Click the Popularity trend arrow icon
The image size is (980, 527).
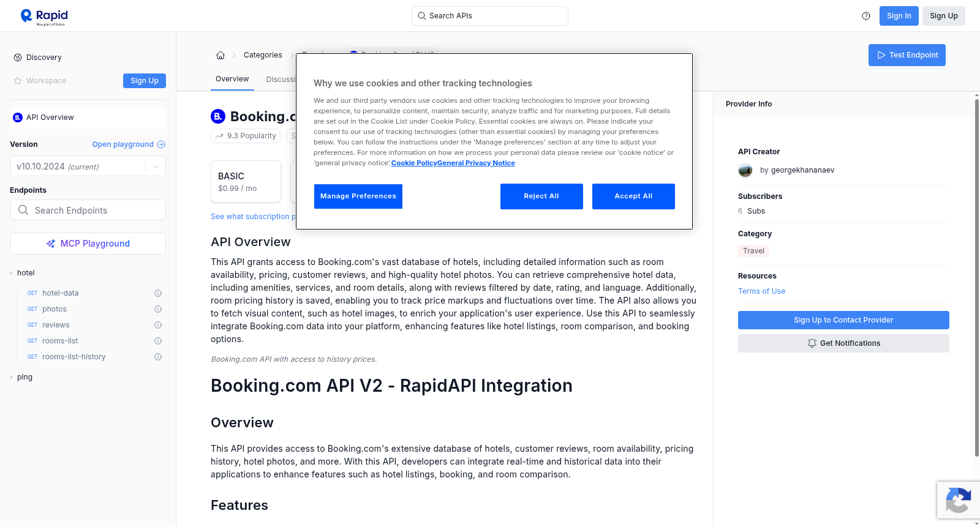(219, 136)
